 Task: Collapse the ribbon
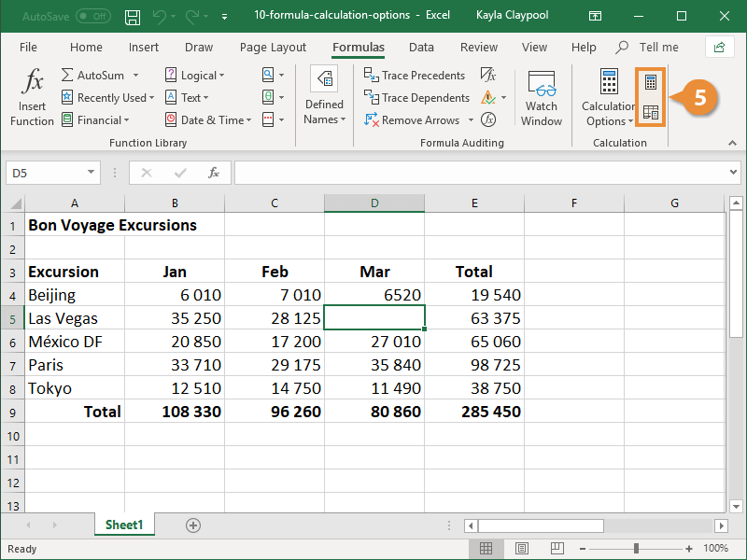pyautogui.click(x=732, y=143)
